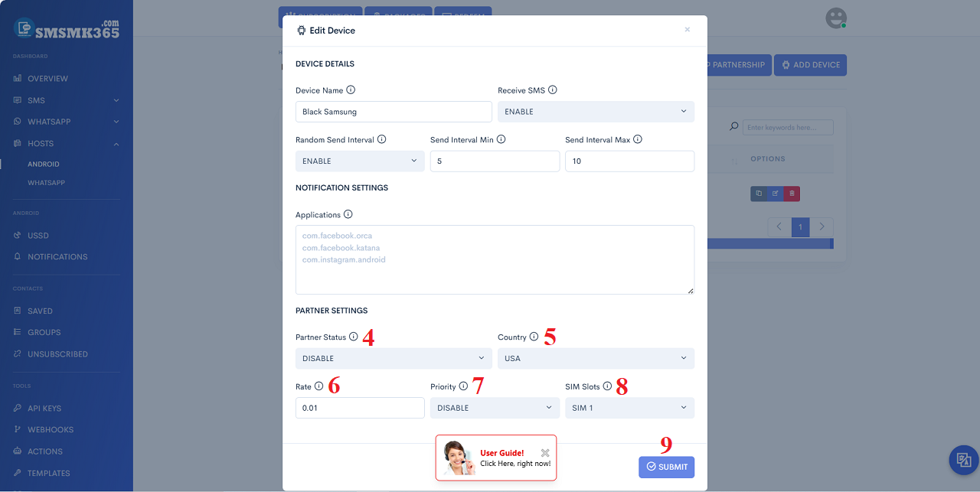The width and height of the screenshot is (980, 492).
Task: Expand the SMS sidebar menu
Action: click(67, 100)
